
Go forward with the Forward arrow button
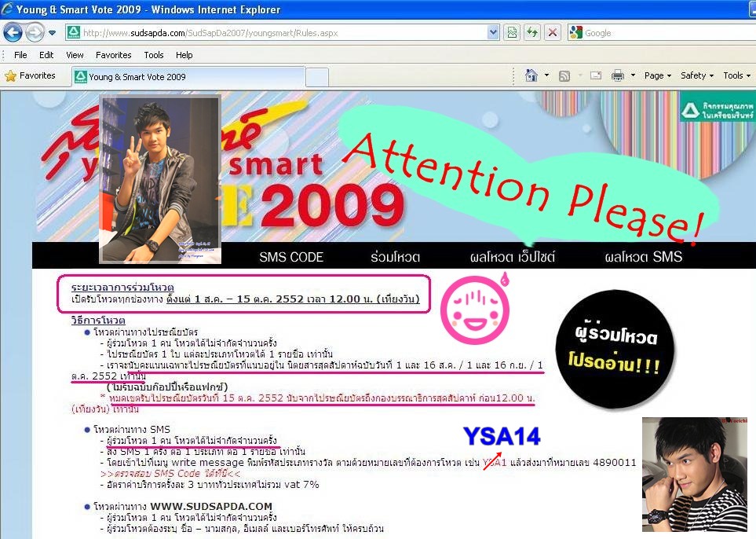pos(35,33)
